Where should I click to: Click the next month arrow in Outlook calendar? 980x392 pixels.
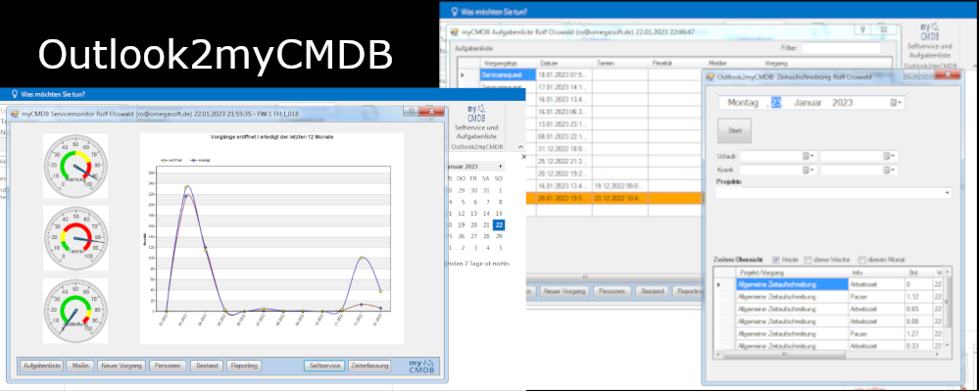pyautogui.click(x=501, y=167)
